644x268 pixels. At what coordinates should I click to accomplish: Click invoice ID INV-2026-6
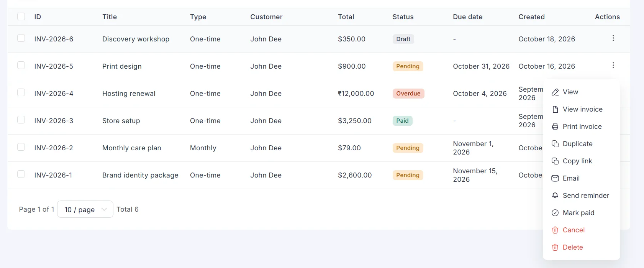pyautogui.click(x=54, y=39)
